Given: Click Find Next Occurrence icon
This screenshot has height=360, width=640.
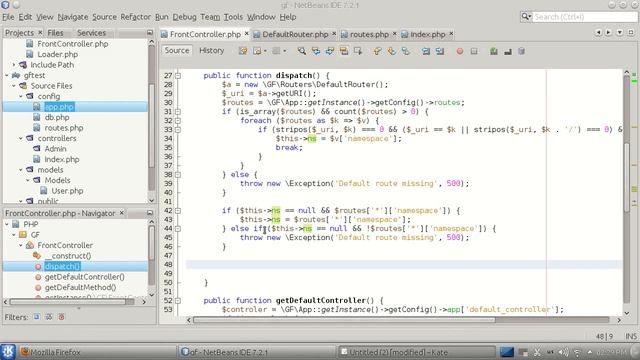Looking at the screenshot, I should tap(329, 51).
